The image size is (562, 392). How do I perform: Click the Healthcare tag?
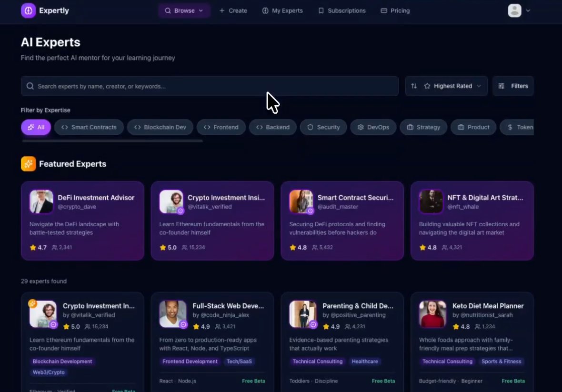tap(364, 361)
